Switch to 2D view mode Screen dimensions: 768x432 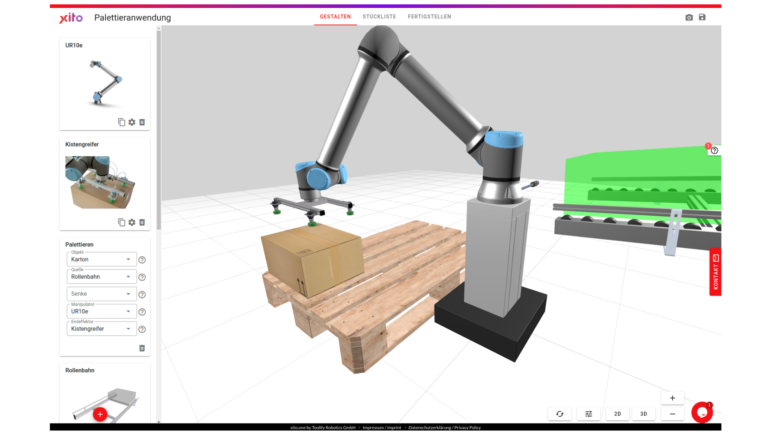(617, 413)
